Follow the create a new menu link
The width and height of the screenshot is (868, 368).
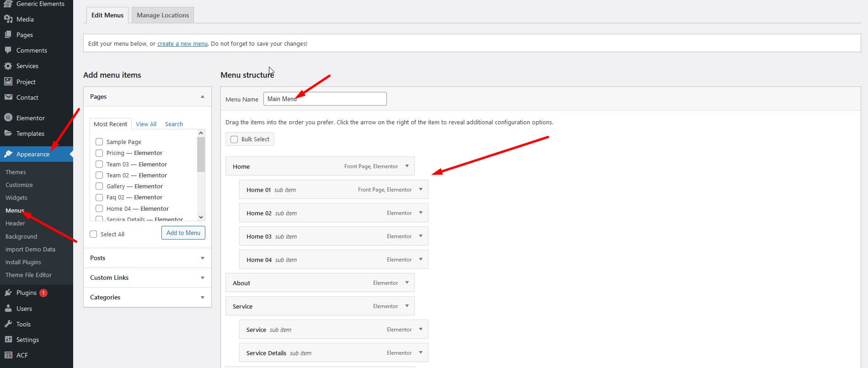182,44
